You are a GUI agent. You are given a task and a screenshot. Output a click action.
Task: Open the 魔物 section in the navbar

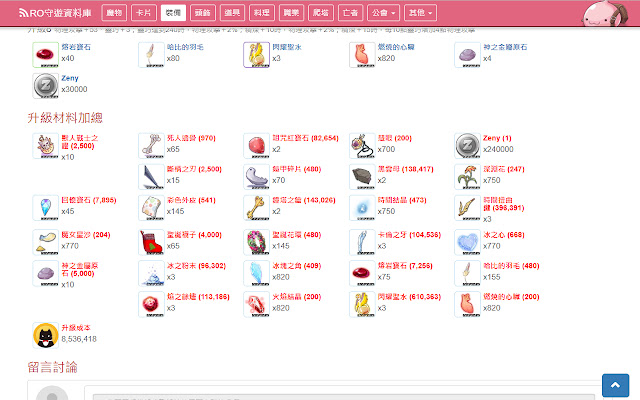(114, 13)
